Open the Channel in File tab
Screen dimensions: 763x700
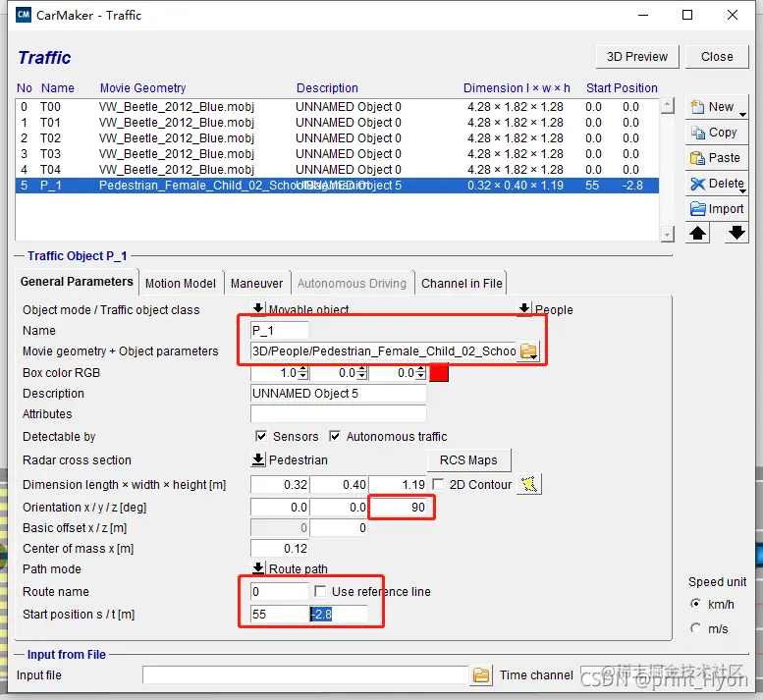point(462,283)
